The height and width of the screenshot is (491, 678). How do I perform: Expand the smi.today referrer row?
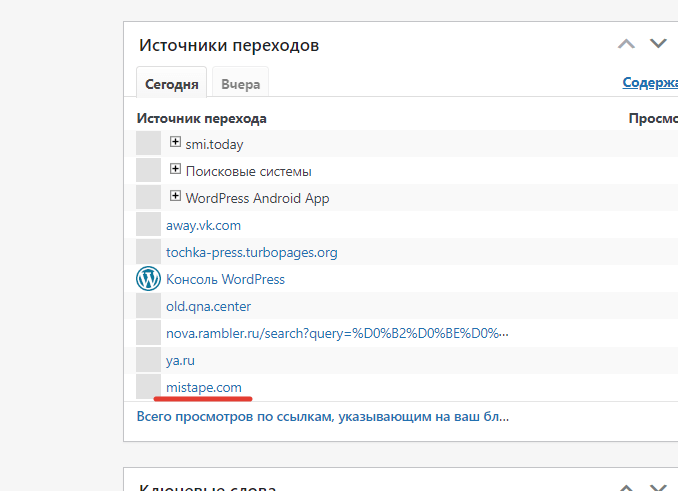(175, 142)
